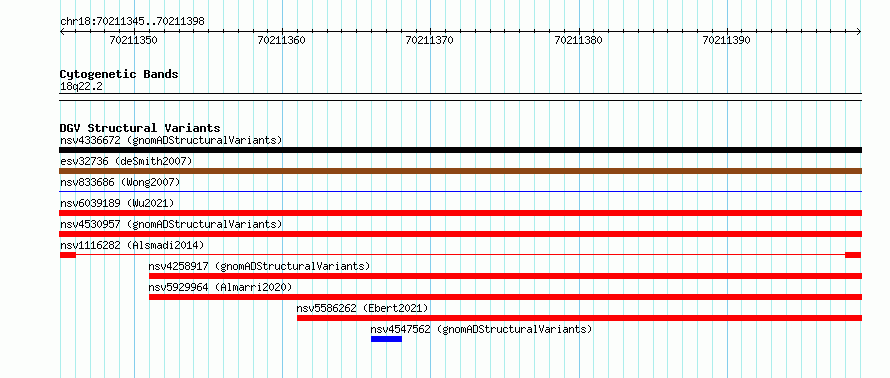Select the 18q22.2 band label
This screenshot has width=890, height=378.
81,87
